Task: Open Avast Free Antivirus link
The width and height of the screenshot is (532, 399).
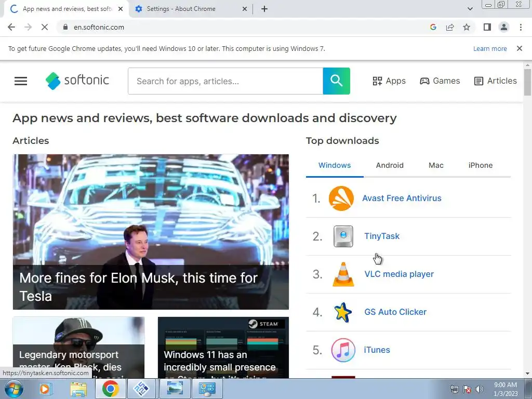Action: click(x=402, y=198)
